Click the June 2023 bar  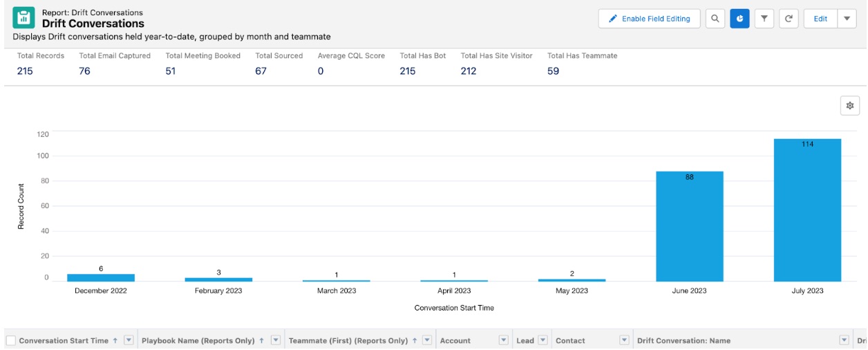tap(690, 226)
